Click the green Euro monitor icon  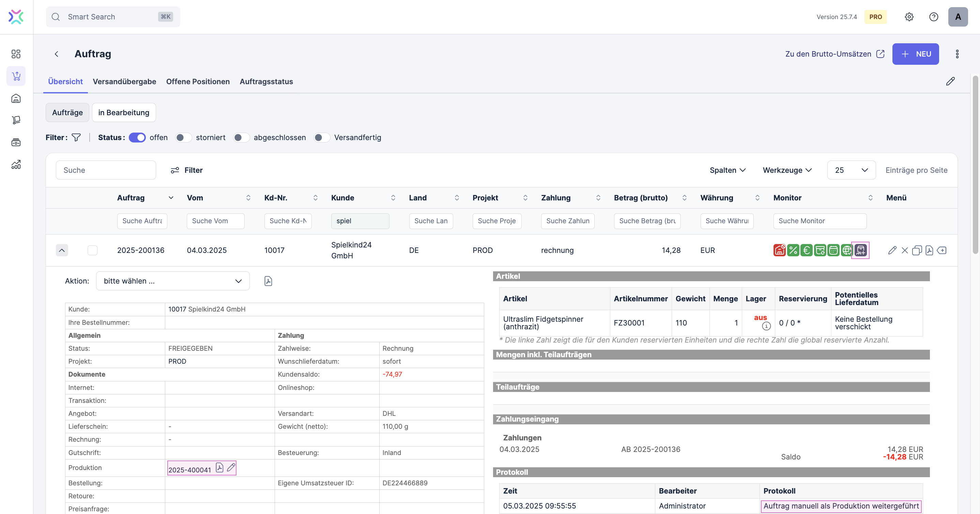pyautogui.click(x=806, y=250)
